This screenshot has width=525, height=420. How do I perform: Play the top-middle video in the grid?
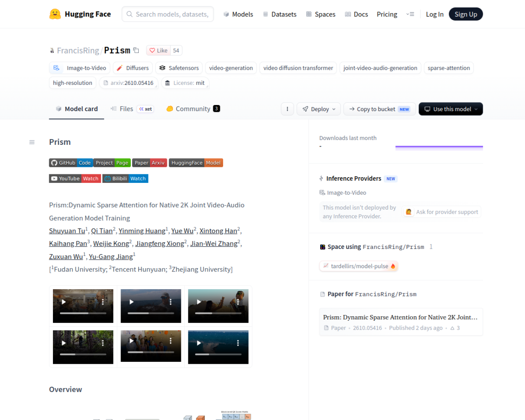131,302
